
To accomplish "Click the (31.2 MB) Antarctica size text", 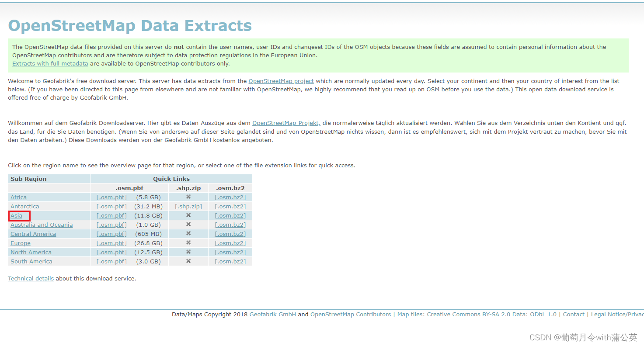I will coord(149,207).
